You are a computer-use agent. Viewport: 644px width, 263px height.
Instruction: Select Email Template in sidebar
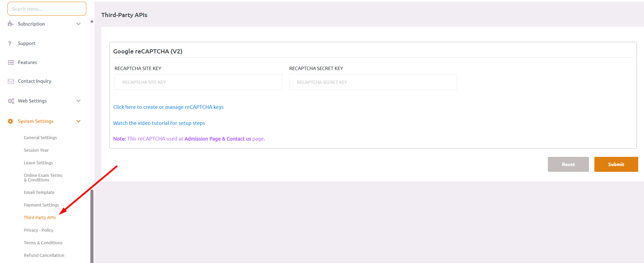(39, 193)
